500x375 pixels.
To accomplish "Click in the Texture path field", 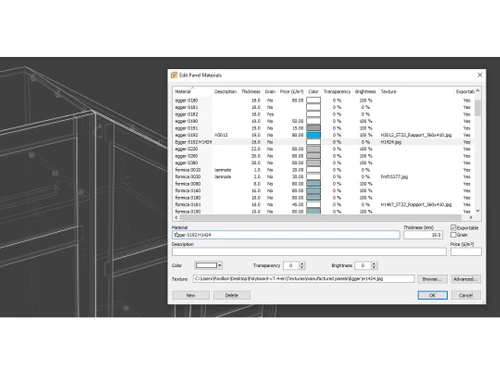I will [x=304, y=279].
